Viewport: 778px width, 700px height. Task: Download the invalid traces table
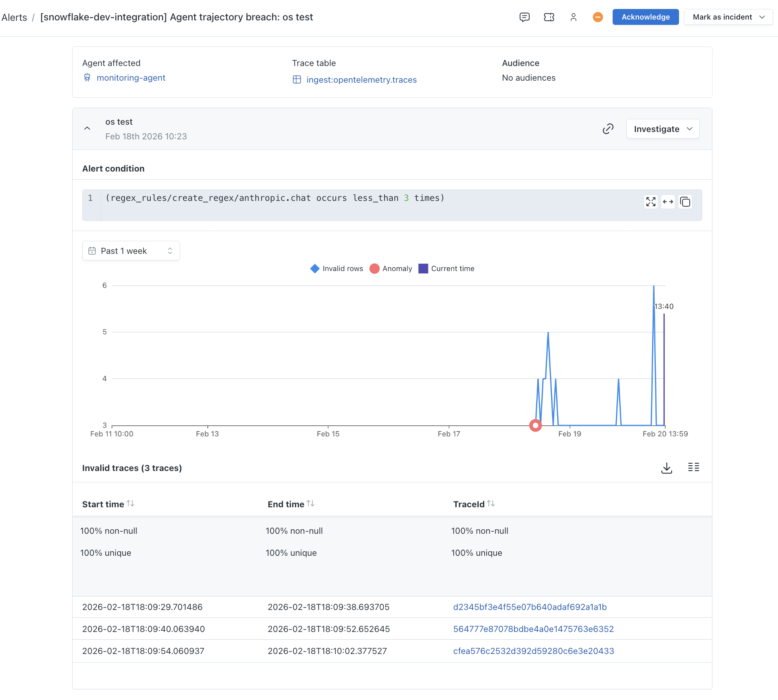point(667,468)
